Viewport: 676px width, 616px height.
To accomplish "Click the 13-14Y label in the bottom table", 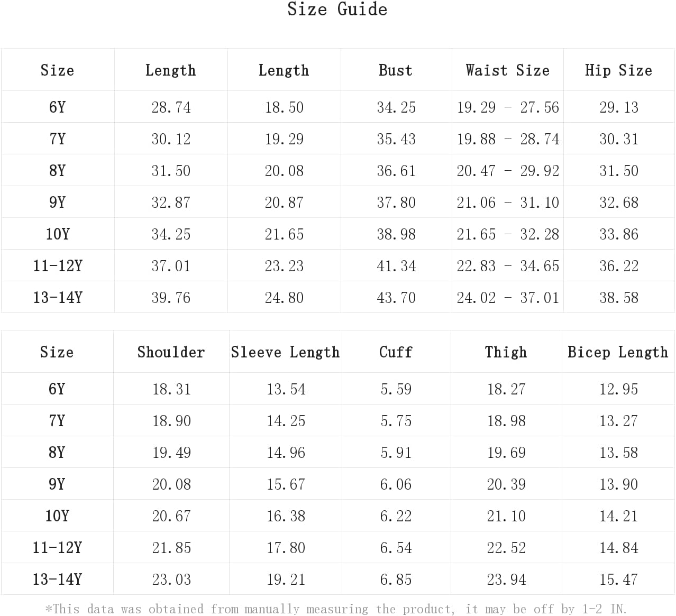I will (57, 579).
